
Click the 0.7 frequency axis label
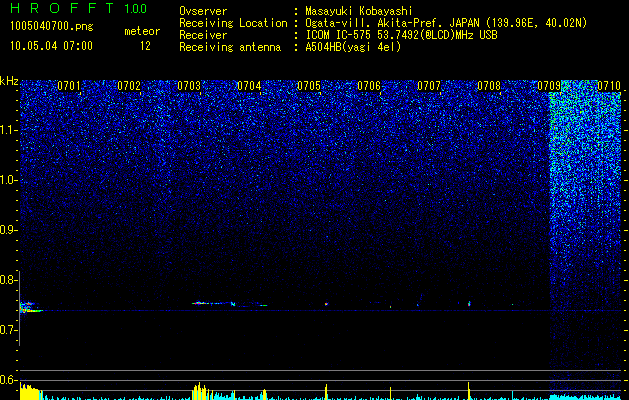click(7, 330)
